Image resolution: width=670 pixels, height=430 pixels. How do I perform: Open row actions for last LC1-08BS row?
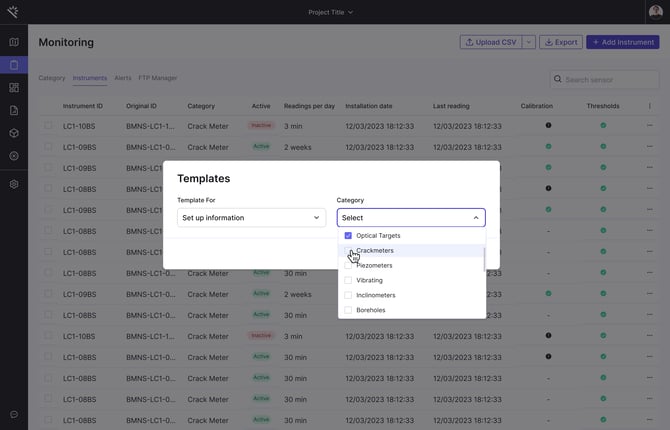[x=649, y=420]
